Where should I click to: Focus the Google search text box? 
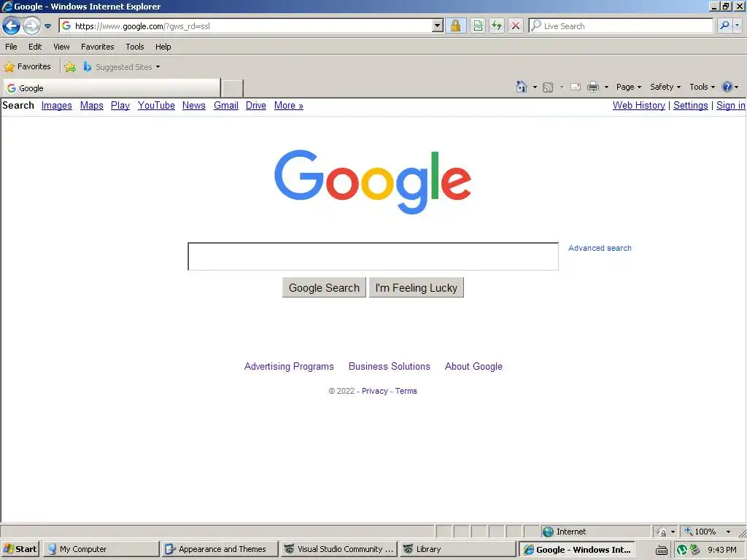coord(373,256)
